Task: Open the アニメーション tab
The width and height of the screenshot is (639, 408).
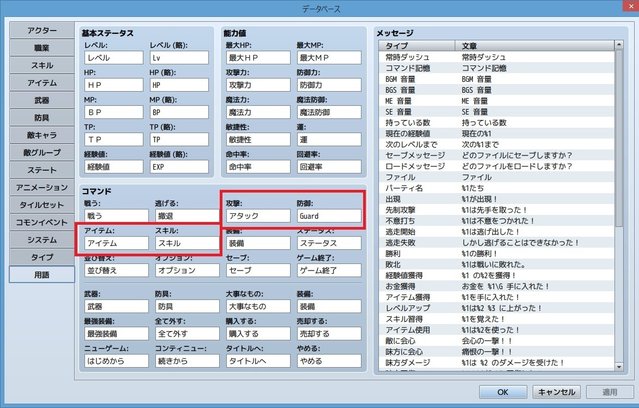Action: pos(42,187)
